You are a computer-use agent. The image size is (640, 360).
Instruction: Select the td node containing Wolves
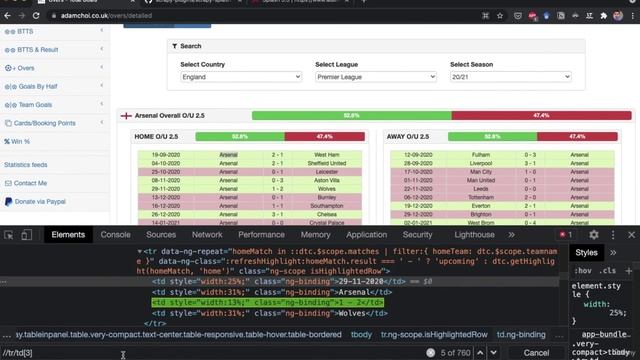point(270,313)
